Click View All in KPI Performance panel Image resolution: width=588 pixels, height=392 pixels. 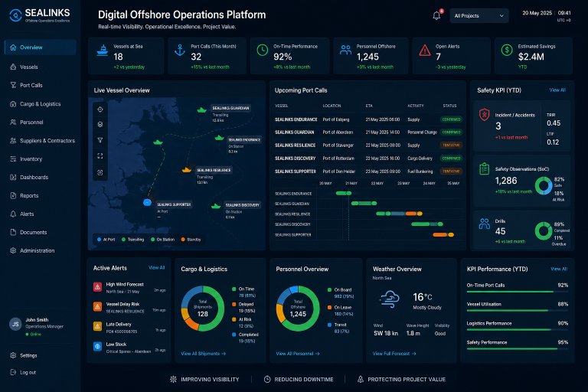click(559, 269)
